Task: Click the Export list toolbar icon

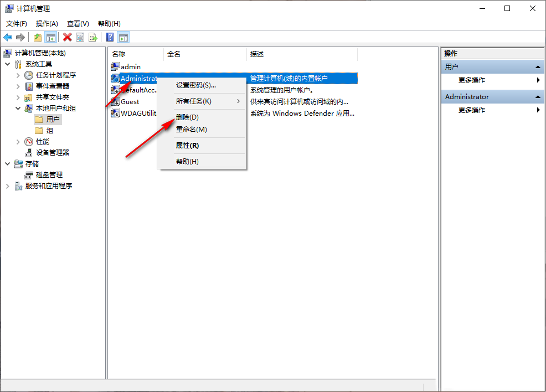Action: coord(93,37)
